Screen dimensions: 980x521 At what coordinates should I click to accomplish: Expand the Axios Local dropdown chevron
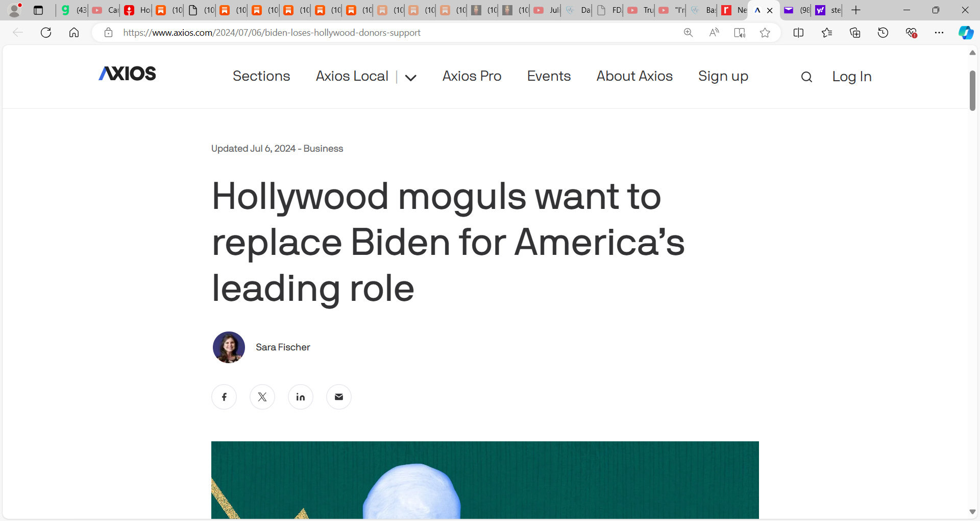pyautogui.click(x=411, y=78)
